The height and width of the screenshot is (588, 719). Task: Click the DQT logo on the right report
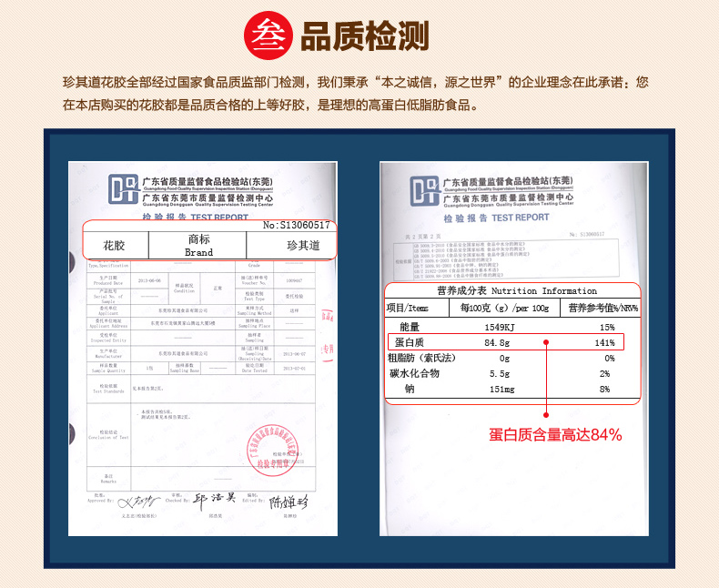425,191
